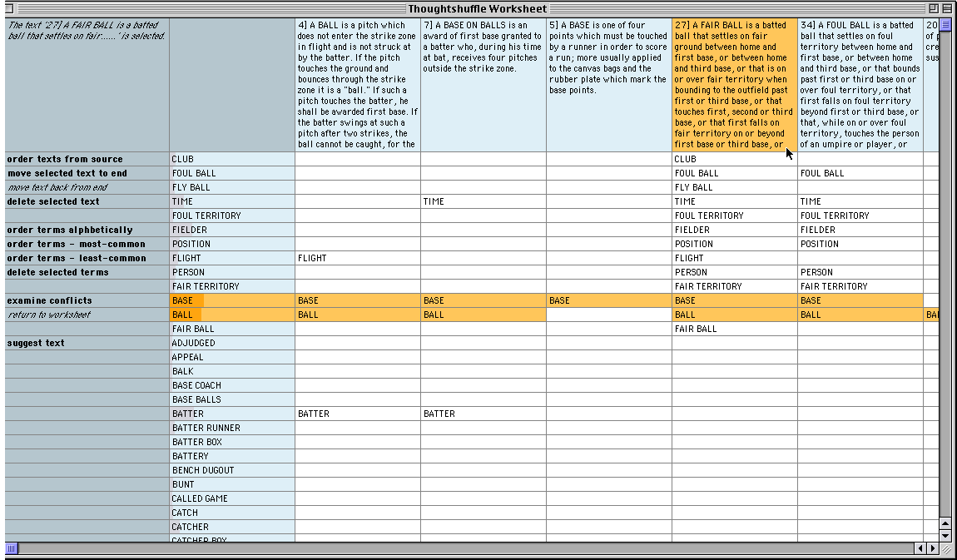Select PERSON in the term list column
Viewport: 957px width, 560px height.
(232, 272)
